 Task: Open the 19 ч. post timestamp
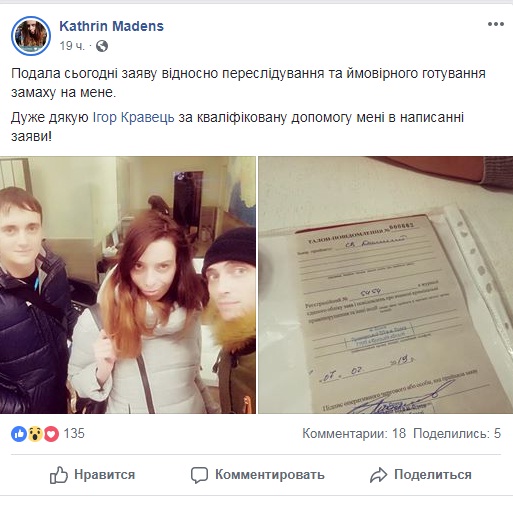pyautogui.click(x=72, y=46)
